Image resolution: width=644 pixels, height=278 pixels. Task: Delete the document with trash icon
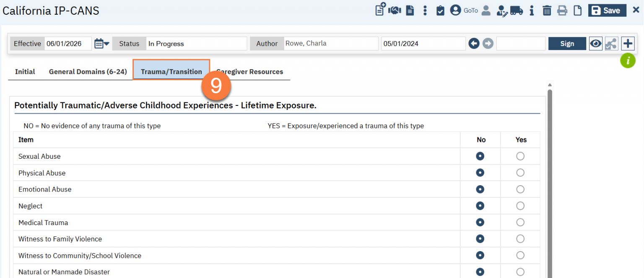pyautogui.click(x=547, y=10)
